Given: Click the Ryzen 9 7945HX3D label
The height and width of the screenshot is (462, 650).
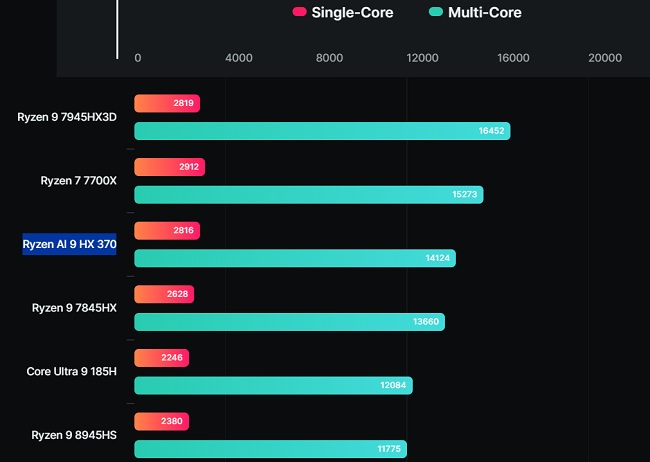Looking at the screenshot, I should pos(67,117).
